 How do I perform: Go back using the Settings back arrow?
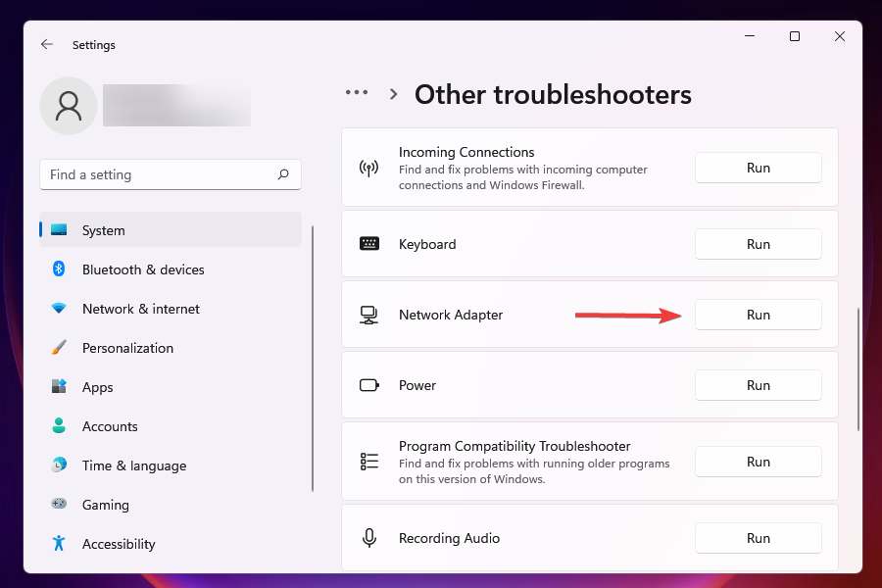[47, 44]
